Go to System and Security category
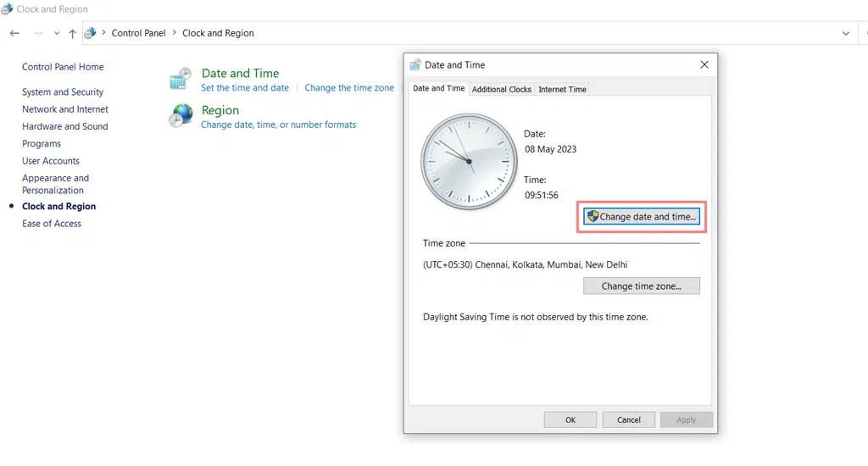Screen dimensions: 868x466 pyautogui.click(x=63, y=92)
